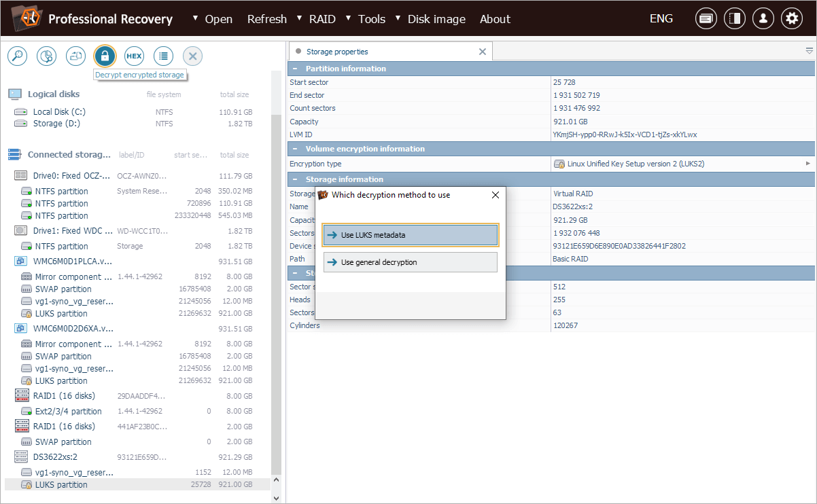Click the storage properties list toolbar icon
Viewport: 817px width, 504px height.
[x=163, y=56]
